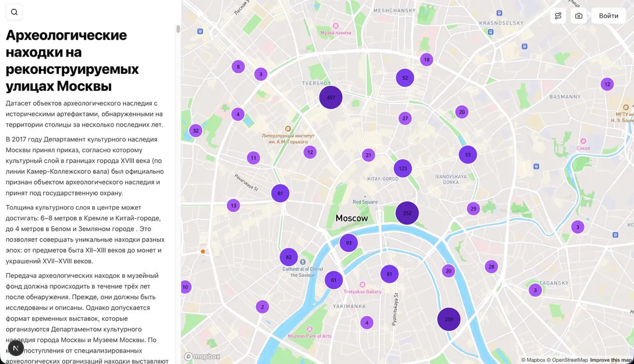Select the 13 cluster marker
Screen dimensions: 634x364
233,205
